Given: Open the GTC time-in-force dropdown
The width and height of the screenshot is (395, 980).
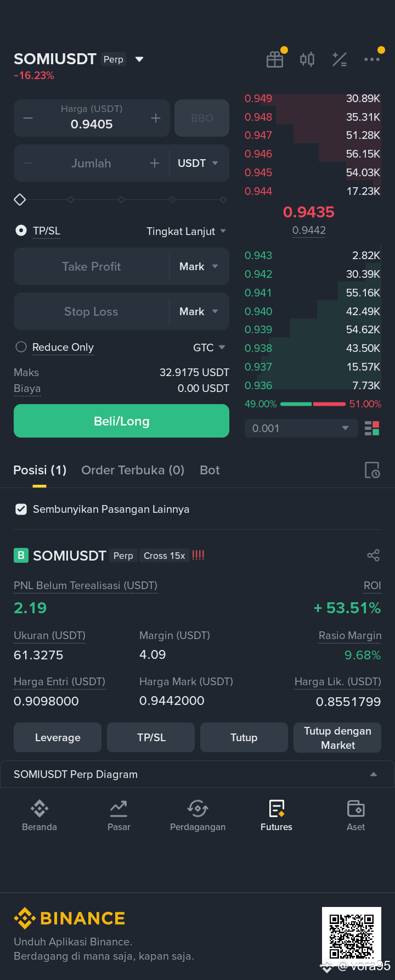Looking at the screenshot, I should click(209, 348).
